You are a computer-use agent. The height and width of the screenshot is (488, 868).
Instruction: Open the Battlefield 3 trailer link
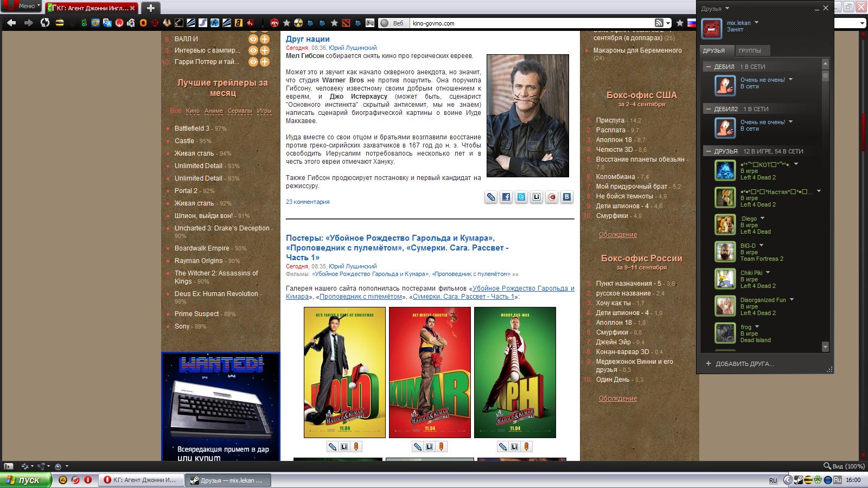[192, 129]
